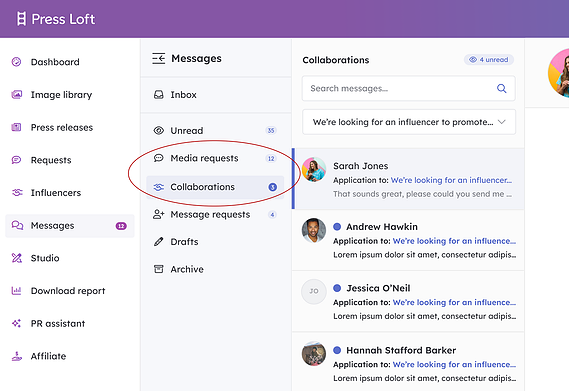Click the Studio icon
This screenshot has height=391, width=569.
click(17, 258)
